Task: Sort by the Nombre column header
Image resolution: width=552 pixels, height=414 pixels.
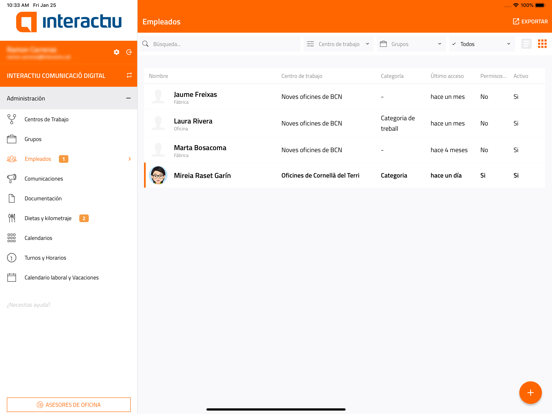Action: [158, 76]
